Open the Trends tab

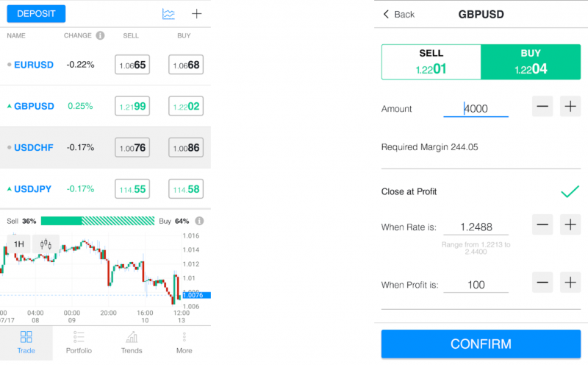(132, 342)
